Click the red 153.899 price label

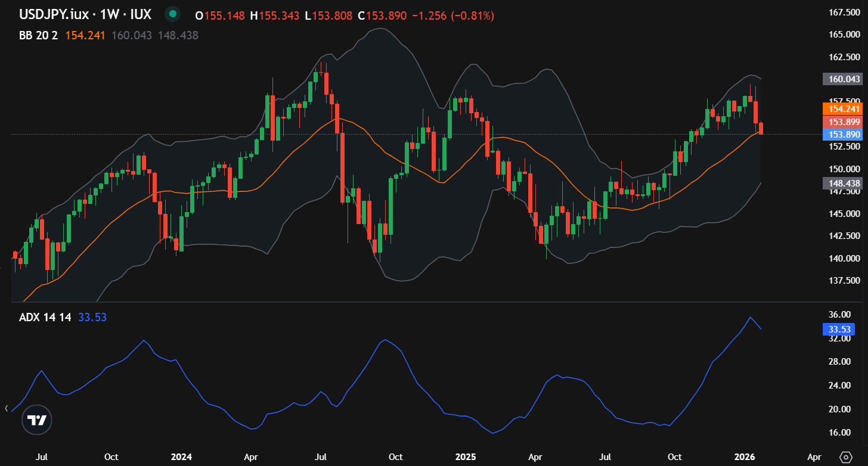[842, 122]
